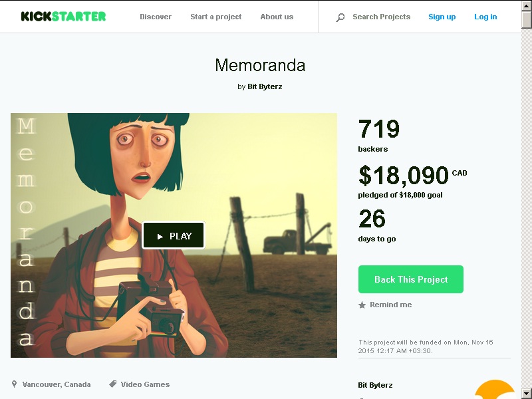This screenshot has width=532, height=399.
Task: Open the Vancouver, Canada location link
Action: 57,384
